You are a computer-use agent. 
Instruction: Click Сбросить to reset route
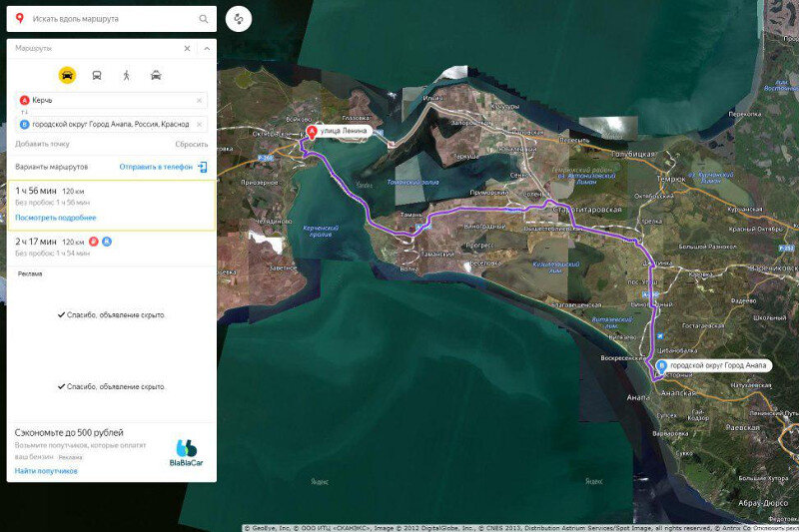[192, 144]
